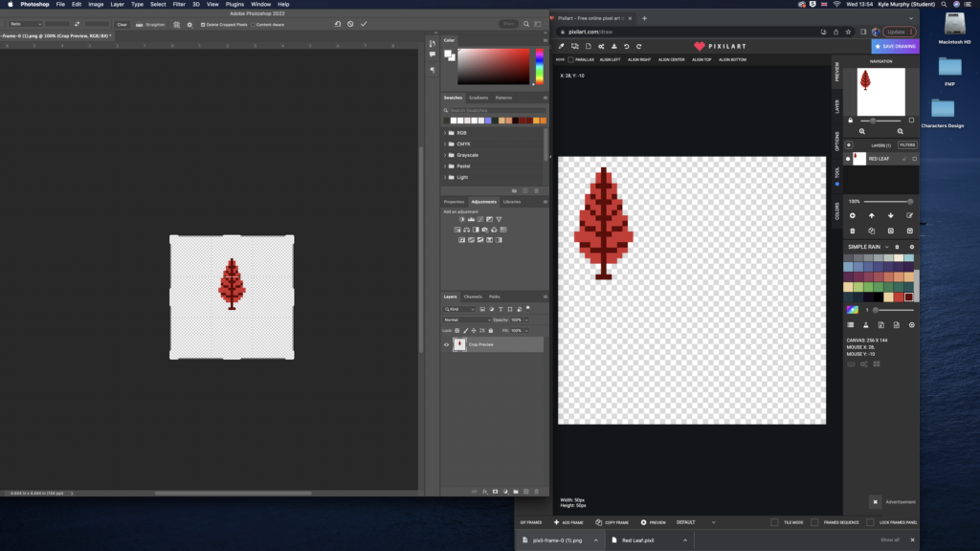Redo the action in Pixilart

click(638, 46)
